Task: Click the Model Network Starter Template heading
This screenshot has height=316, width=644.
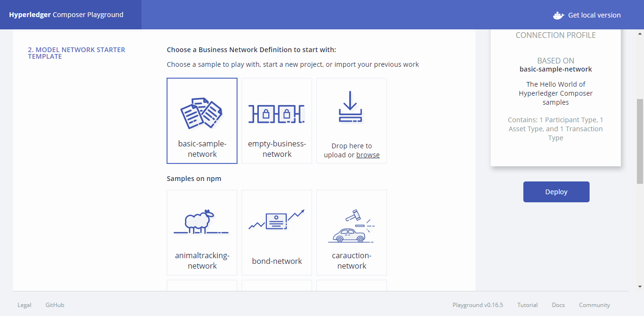Action: tap(77, 53)
